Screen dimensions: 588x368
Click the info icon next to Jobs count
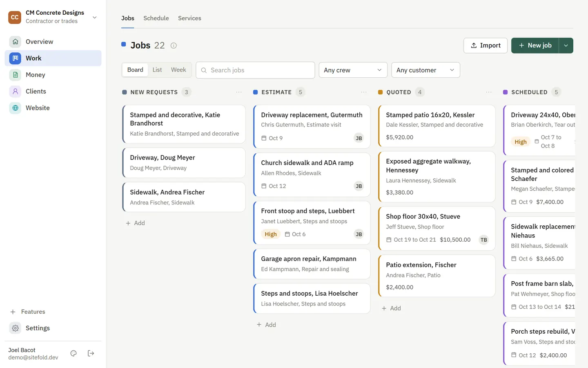coord(174,45)
